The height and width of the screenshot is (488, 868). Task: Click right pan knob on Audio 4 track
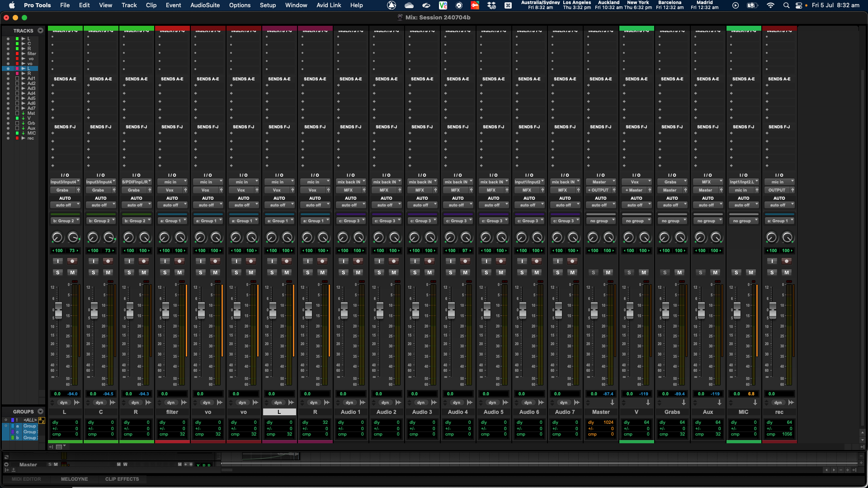click(x=466, y=237)
